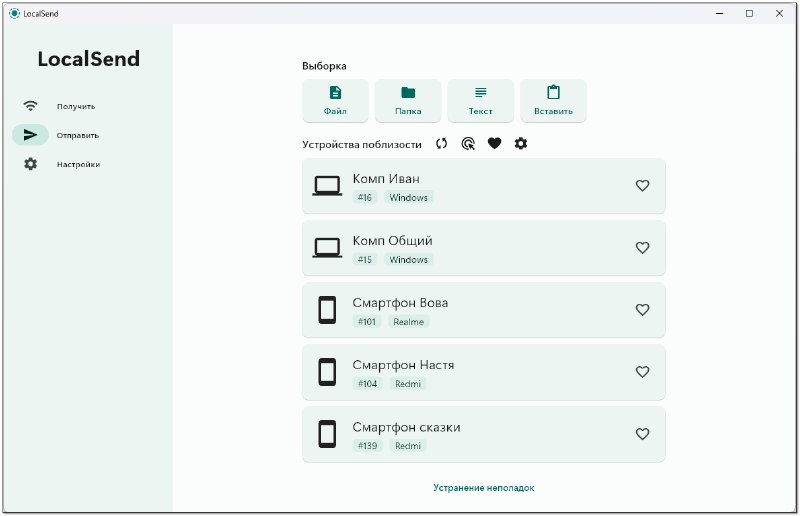800x516 pixels.
Task: Open send mode gear next to devices
Action: (x=520, y=144)
